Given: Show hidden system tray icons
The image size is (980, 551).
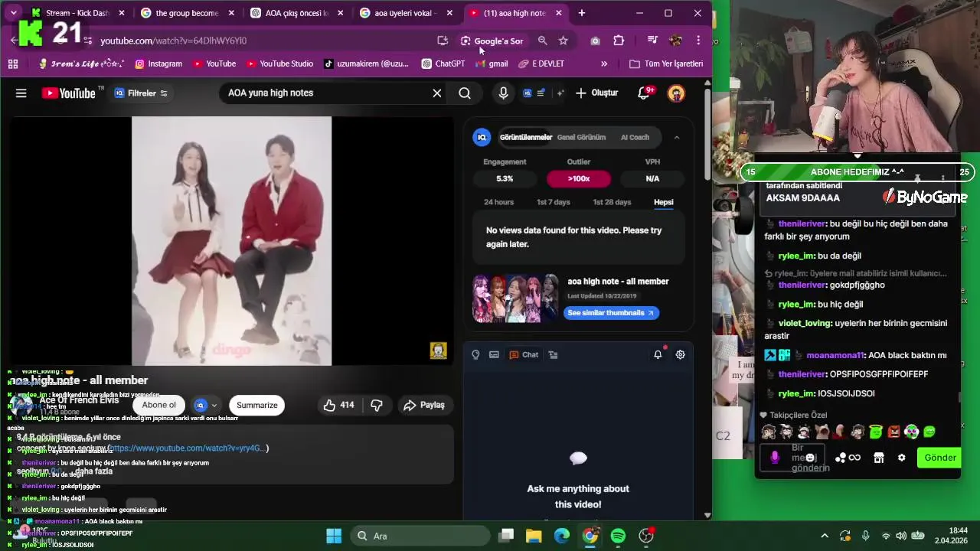Looking at the screenshot, I should coord(824,536).
